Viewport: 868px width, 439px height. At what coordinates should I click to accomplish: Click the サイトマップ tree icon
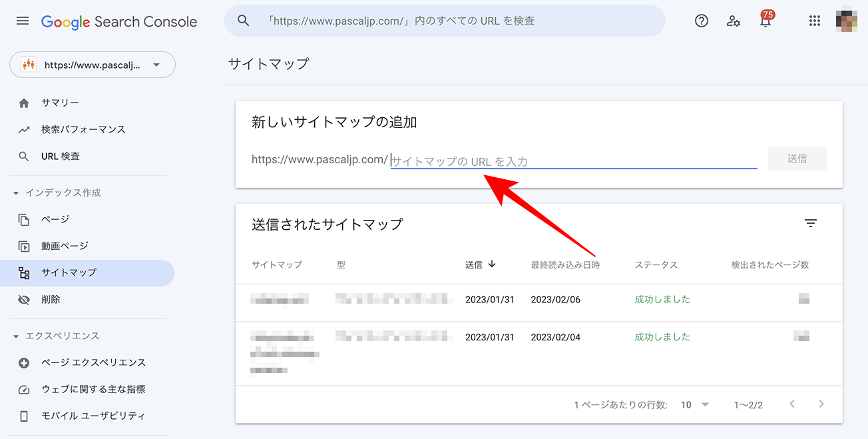[24, 272]
